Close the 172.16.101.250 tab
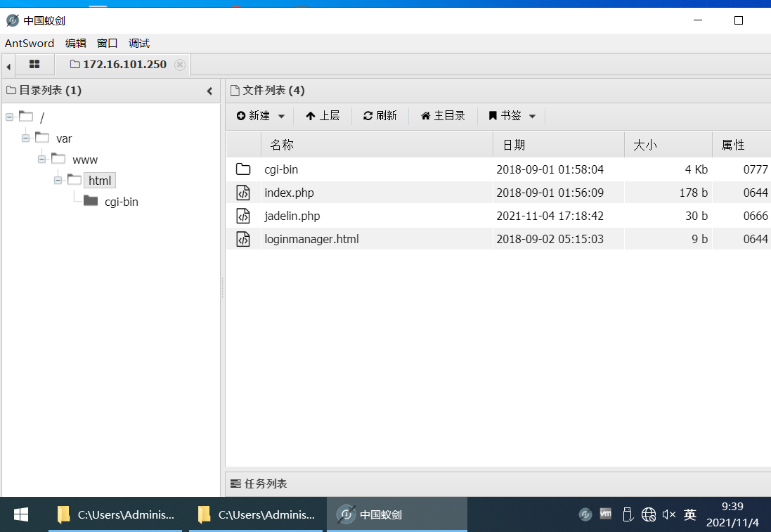Image resolution: width=771 pixels, height=532 pixels. click(180, 65)
